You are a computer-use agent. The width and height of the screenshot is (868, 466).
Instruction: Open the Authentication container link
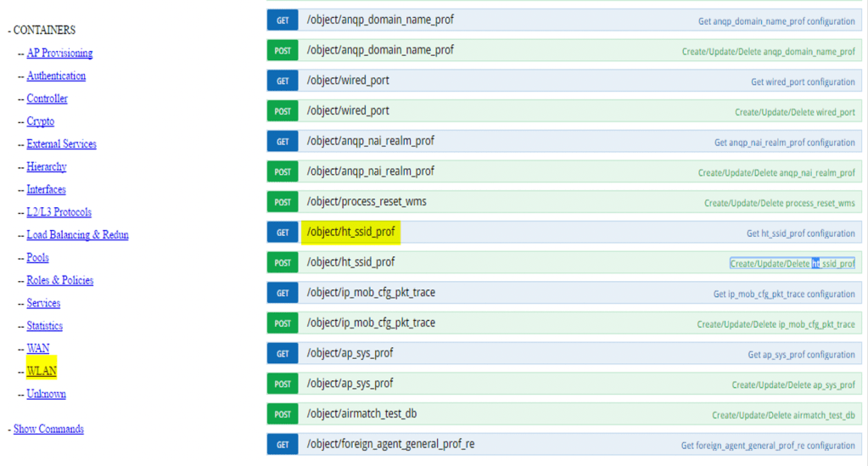[x=56, y=76]
